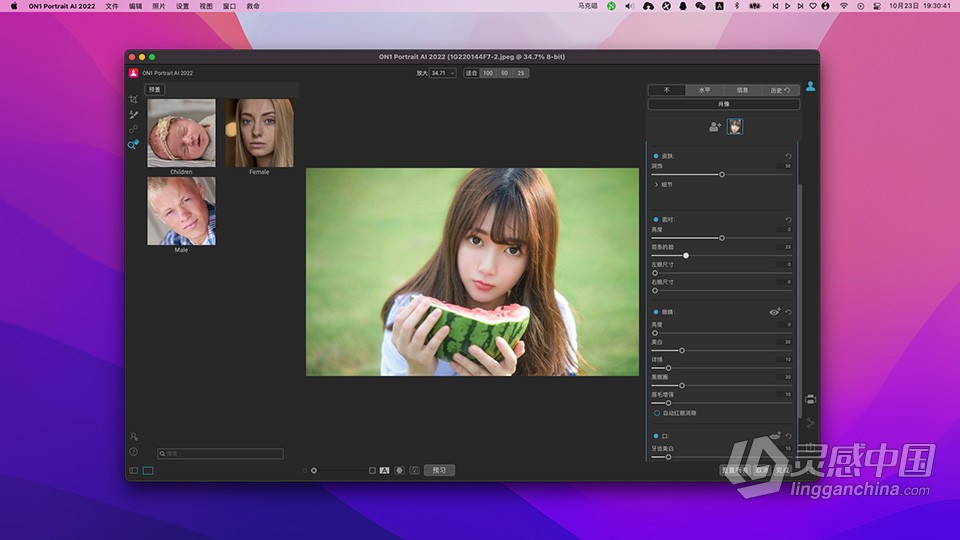Toggle the eyes (眼睛) section blue dot
This screenshot has height=540, width=960.
pyautogui.click(x=656, y=312)
